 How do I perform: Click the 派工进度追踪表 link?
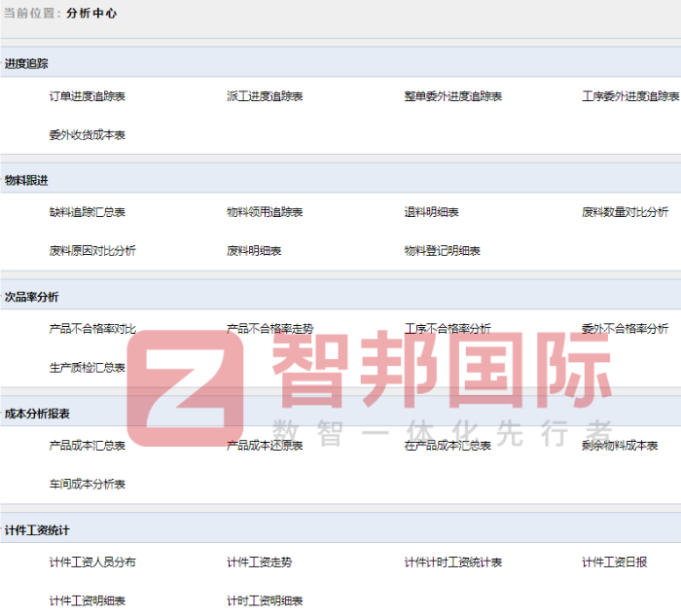pyautogui.click(x=265, y=96)
